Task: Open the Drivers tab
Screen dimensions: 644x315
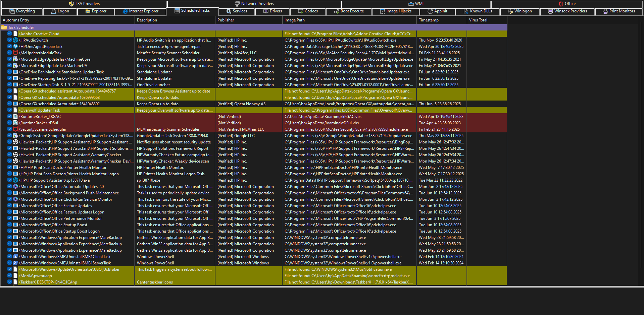Action: coord(273,11)
